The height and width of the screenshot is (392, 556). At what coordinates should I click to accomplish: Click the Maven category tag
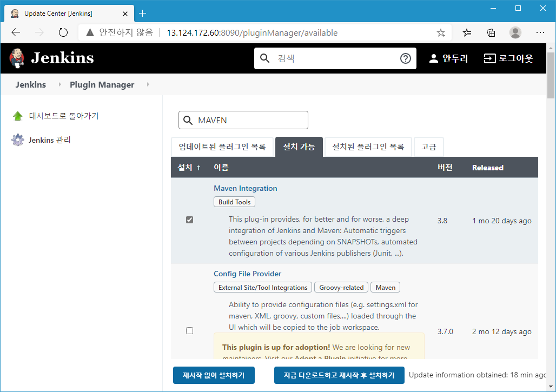coord(386,288)
